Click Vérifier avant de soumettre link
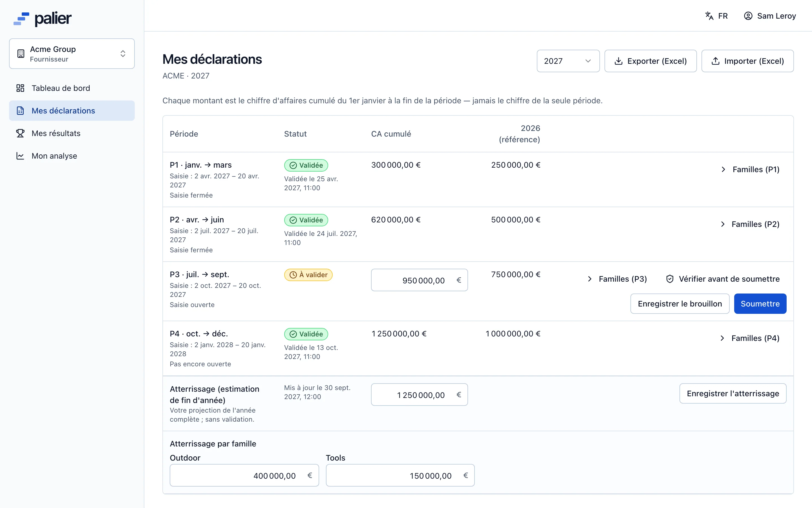This screenshot has height=508, width=812. (x=723, y=279)
